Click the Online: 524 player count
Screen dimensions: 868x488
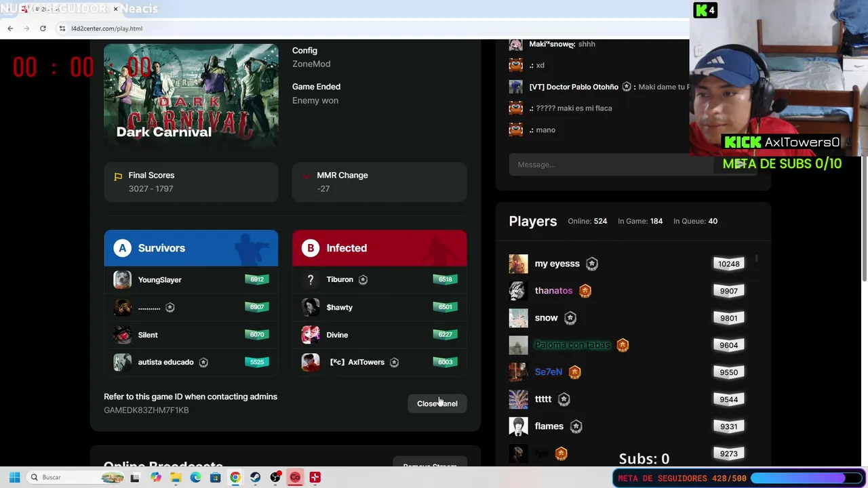(x=587, y=221)
